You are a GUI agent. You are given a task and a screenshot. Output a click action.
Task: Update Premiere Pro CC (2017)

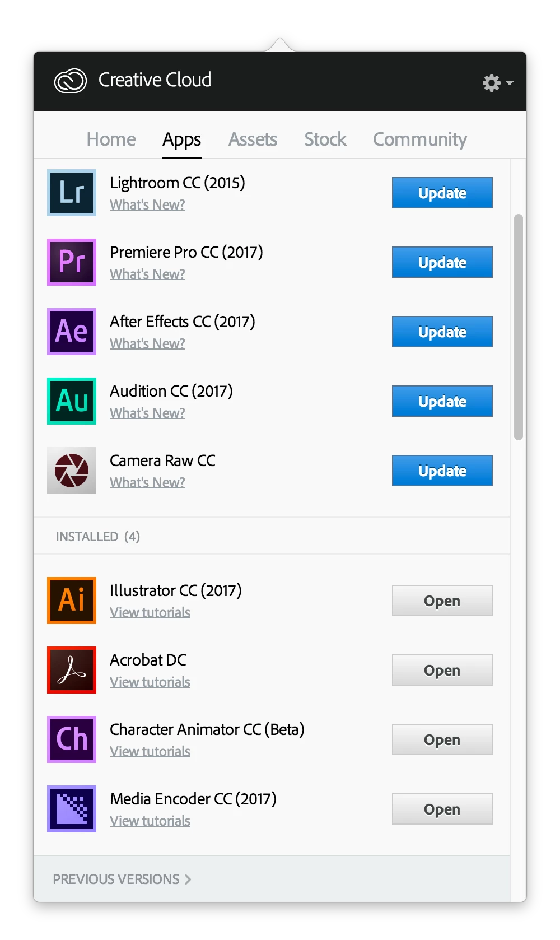point(442,262)
